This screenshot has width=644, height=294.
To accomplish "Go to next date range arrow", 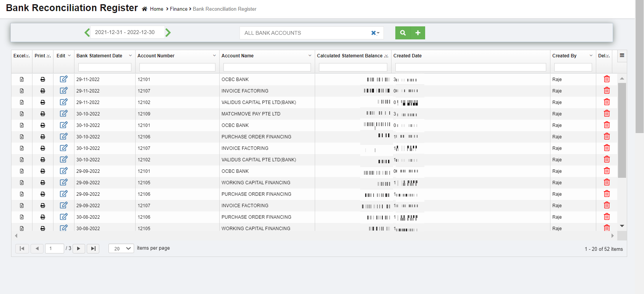I will 168,32.
